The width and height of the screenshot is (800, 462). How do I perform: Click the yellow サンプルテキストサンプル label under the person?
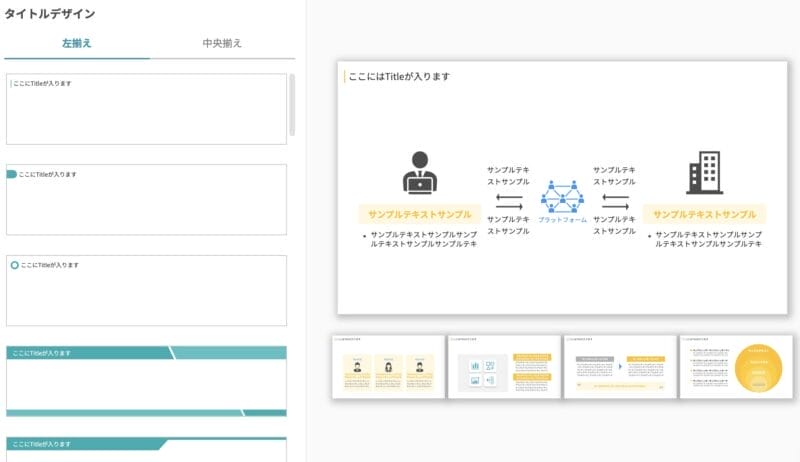(x=419, y=215)
